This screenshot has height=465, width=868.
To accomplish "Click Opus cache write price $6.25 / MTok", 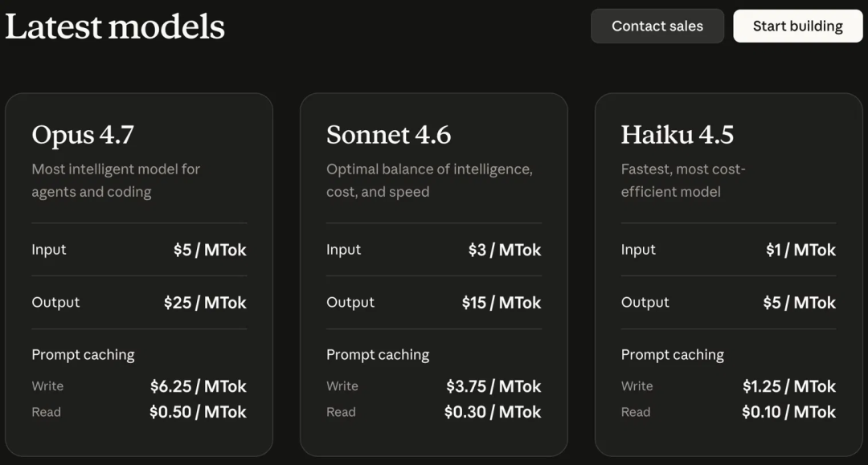I will pyautogui.click(x=199, y=386).
